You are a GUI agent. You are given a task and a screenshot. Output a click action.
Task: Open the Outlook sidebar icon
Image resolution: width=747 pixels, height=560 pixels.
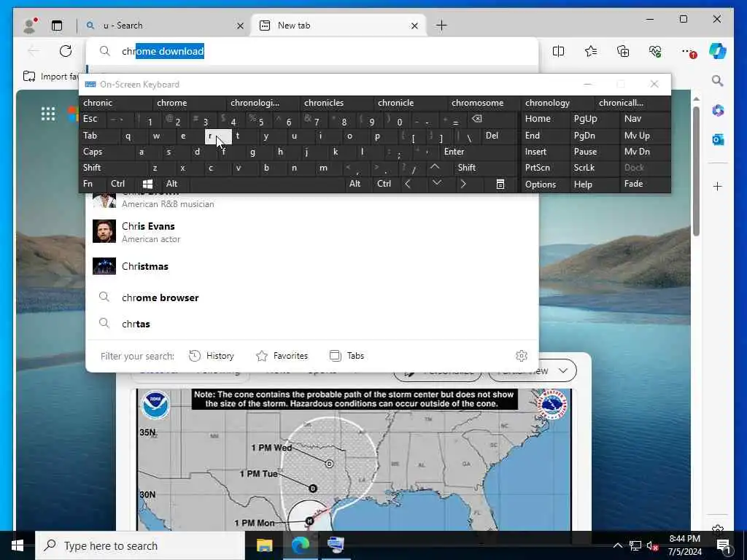pos(718,139)
